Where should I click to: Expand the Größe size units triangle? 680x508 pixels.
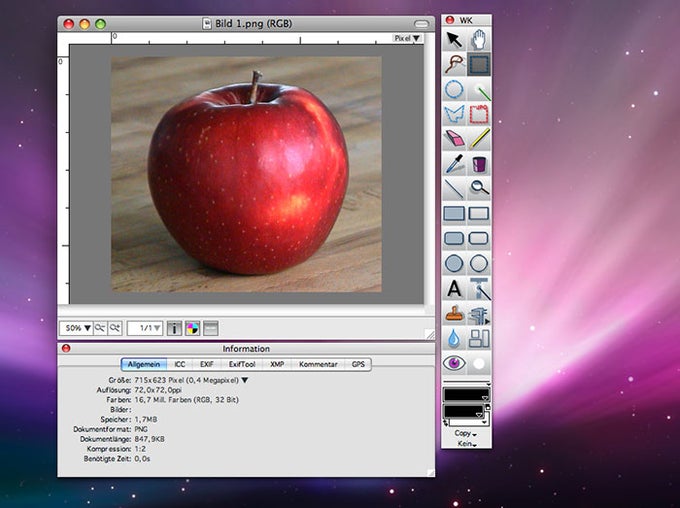click(x=245, y=380)
